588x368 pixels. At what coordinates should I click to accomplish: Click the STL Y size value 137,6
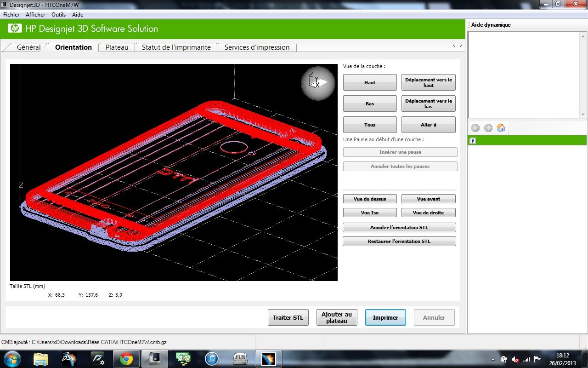(91, 295)
